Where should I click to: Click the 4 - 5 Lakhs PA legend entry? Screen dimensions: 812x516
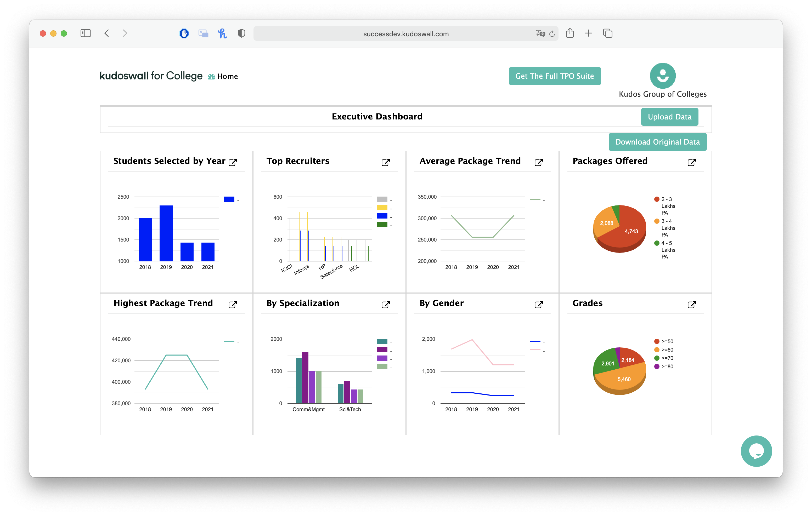pos(665,250)
